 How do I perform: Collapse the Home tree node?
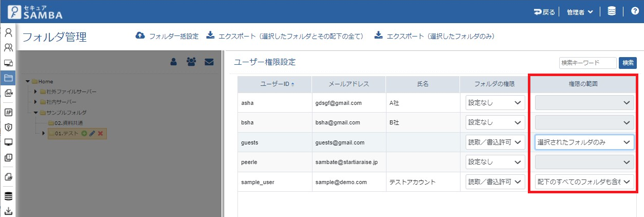(x=28, y=81)
